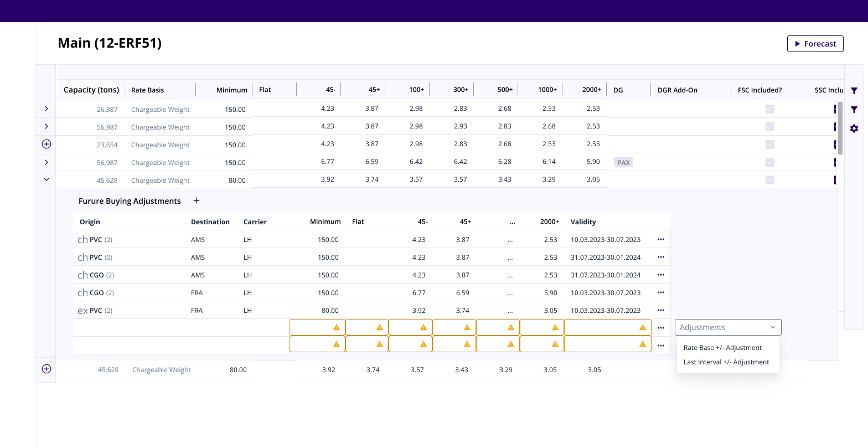Open three-dot menu of first empty adjustment row
The height and width of the screenshot is (448, 868).
coord(660,328)
